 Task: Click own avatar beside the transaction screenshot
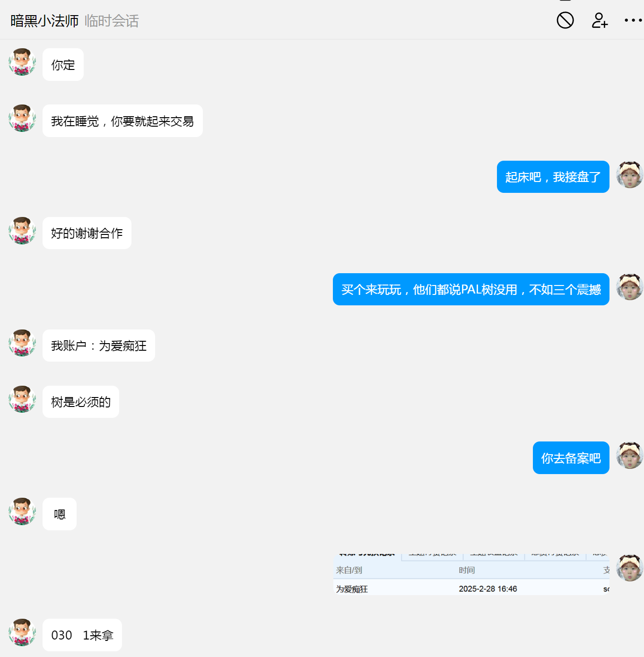[x=630, y=568]
